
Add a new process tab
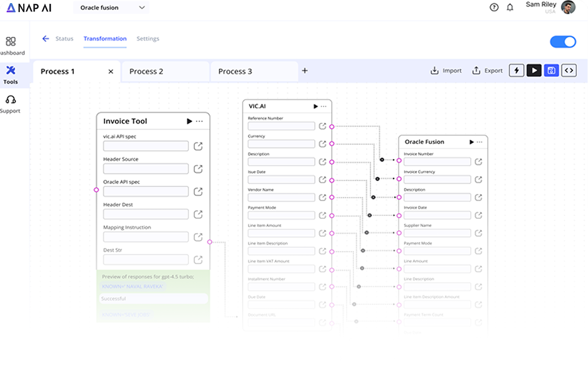305,70
